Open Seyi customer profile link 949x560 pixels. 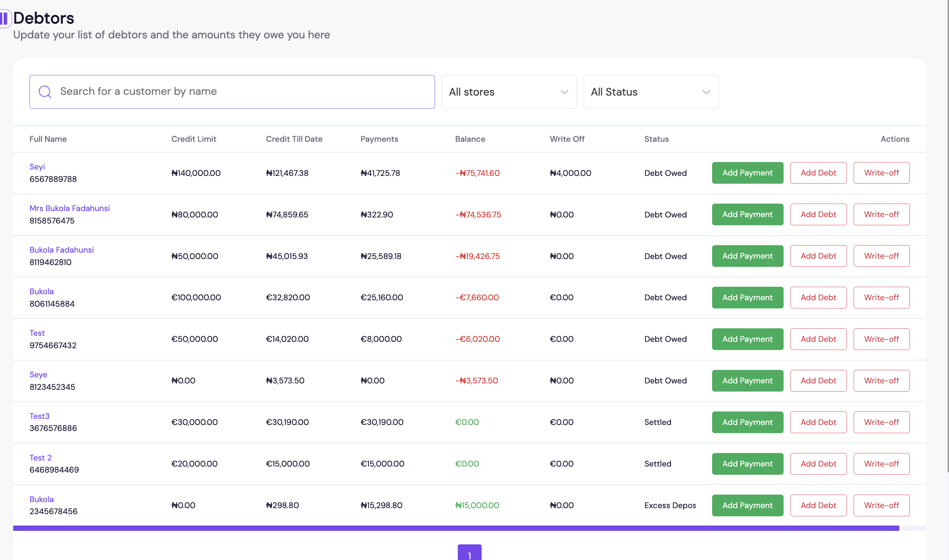pyautogui.click(x=37, y=166)
